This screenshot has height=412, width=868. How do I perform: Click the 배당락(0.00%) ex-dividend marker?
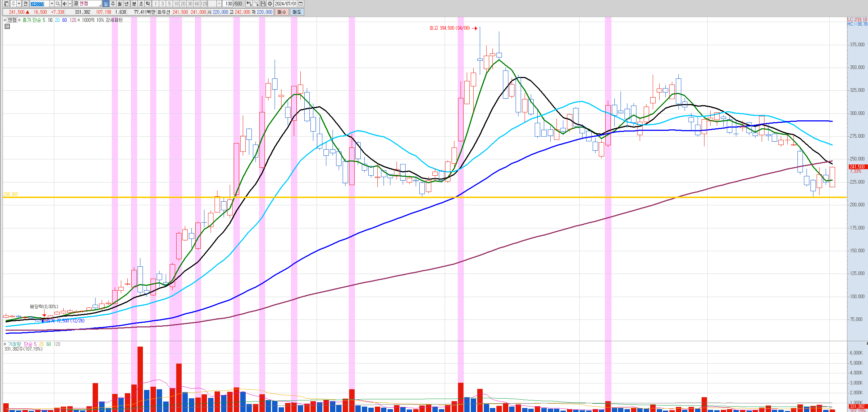(x=44, y=306)
